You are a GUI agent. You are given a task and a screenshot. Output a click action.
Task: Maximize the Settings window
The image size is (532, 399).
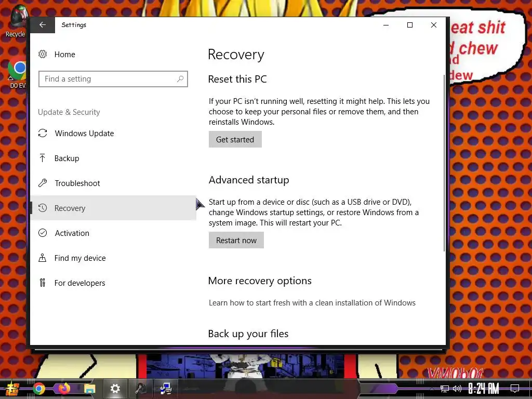(410, 25)
